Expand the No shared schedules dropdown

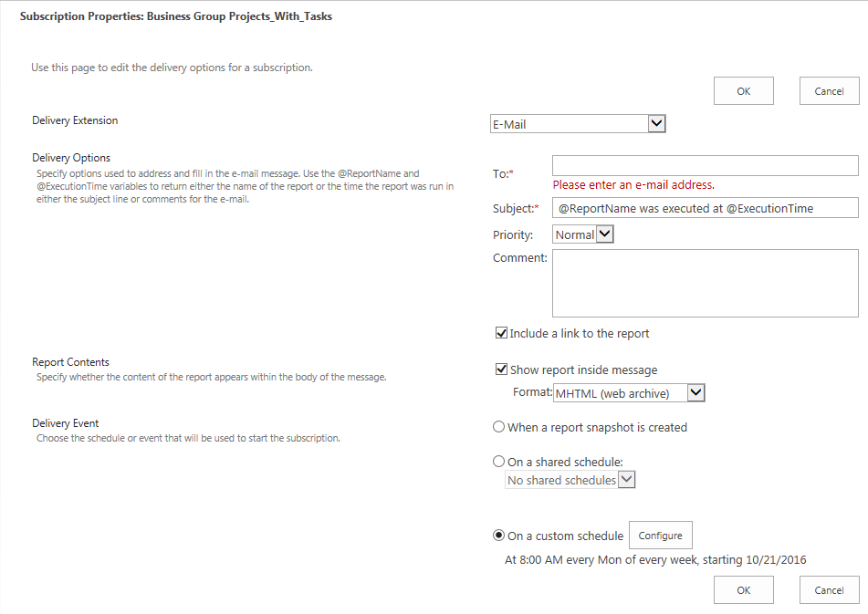[x=570, y=480]
